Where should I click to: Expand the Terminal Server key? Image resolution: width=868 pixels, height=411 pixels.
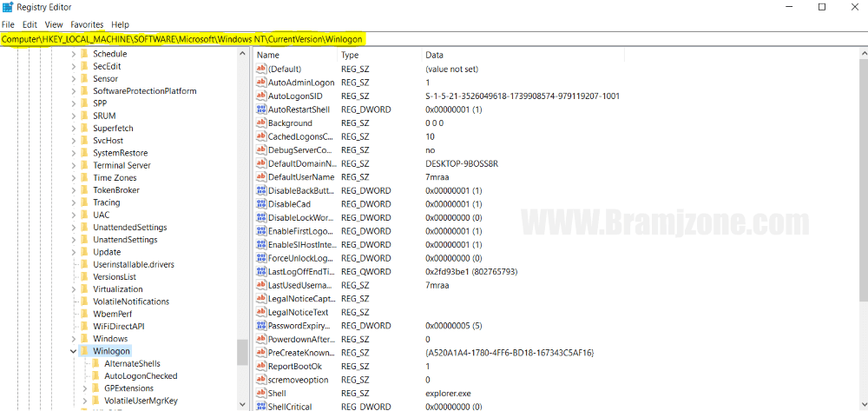coord(73,165)
